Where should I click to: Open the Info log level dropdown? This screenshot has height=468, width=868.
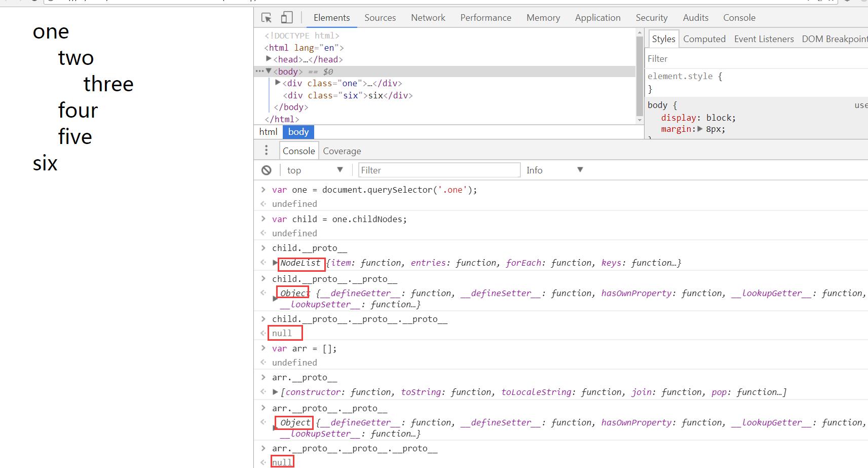coord(555,170)
